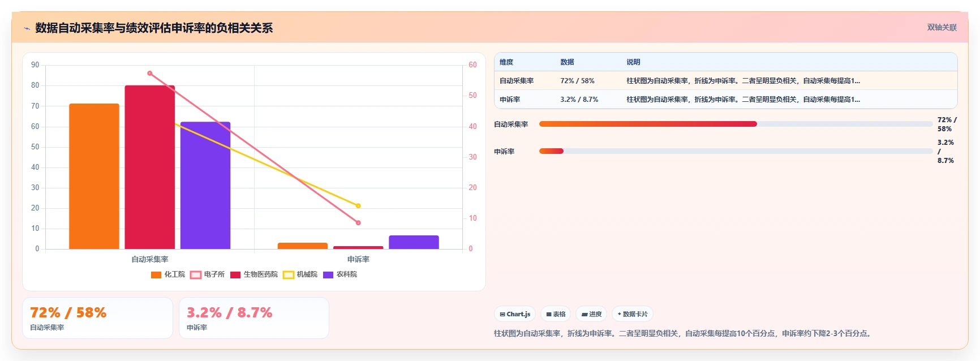
Task: Click the 申诉率 progress bar
Action: 736,151
